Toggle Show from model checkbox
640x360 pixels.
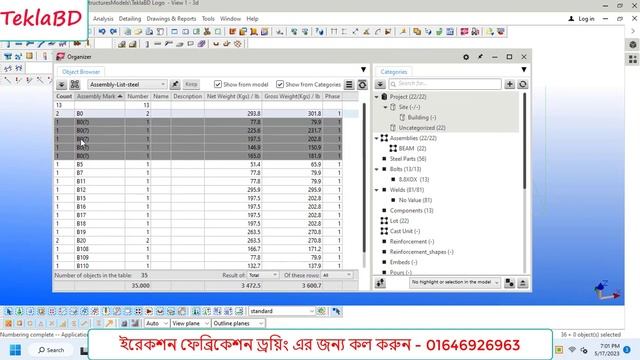coord(218,84)
